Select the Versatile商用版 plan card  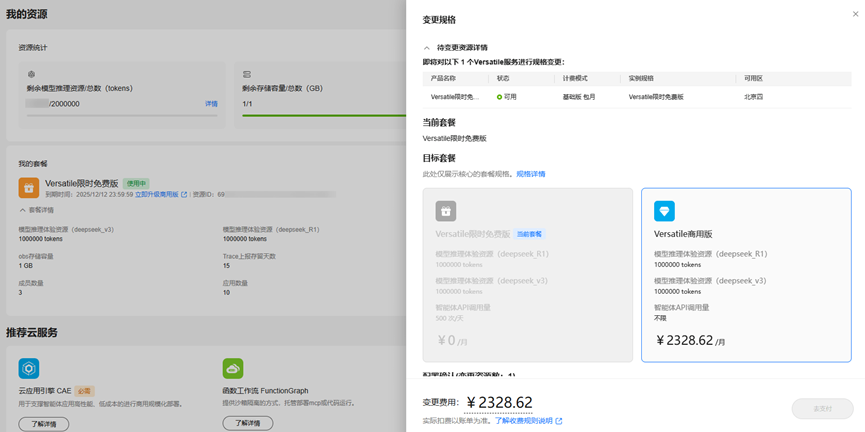[x=746, y=275]
